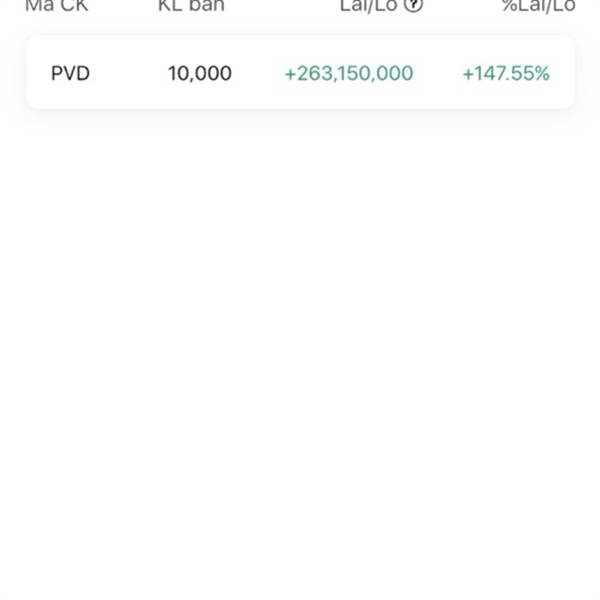Click the Mã CK column header
The height and width of the screenshot is (600, 600).
click(x=56, y=5)
